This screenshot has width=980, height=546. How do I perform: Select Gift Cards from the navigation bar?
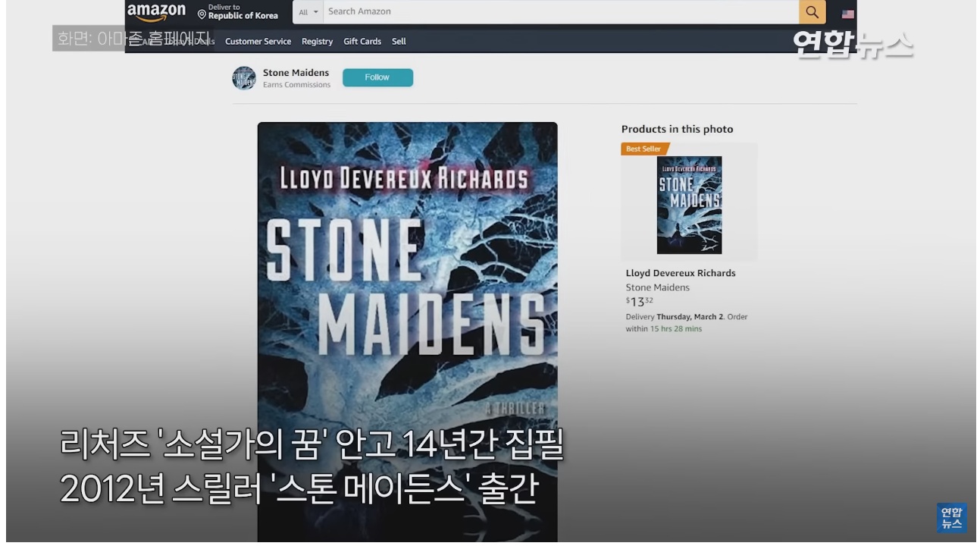362,41
